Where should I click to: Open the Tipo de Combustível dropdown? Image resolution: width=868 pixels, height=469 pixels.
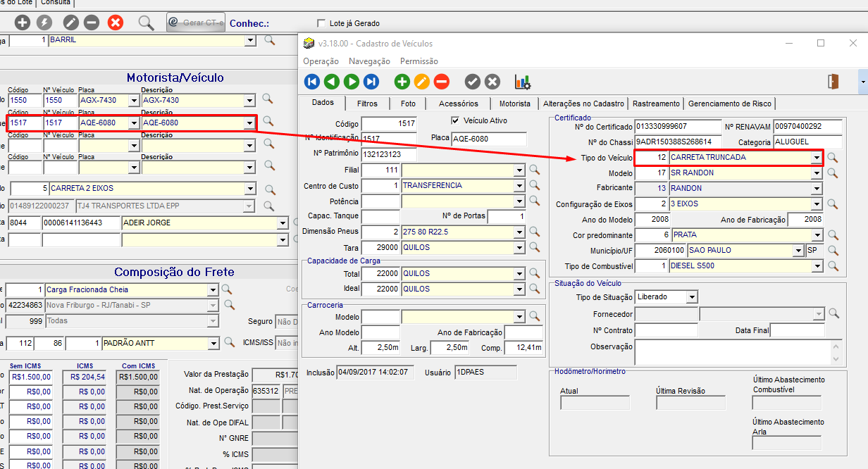click(x=817, y=266)
